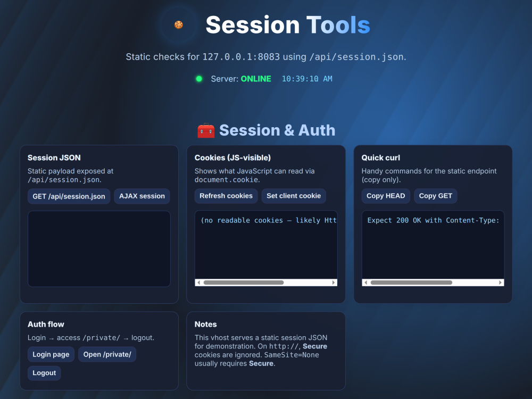Viewport: 532px width, 399px height.
Task: Click the 'Expect 200 OK with Content-Type' text
Action: pyautogui.click(x=433, y=220)
